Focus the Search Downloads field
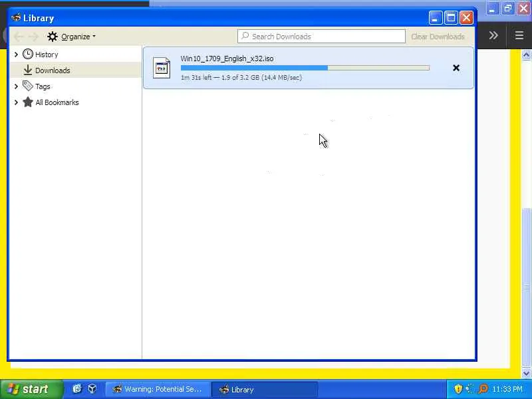Image resolution: width=532 pixels, height=399 pixels. pos(321,37)
